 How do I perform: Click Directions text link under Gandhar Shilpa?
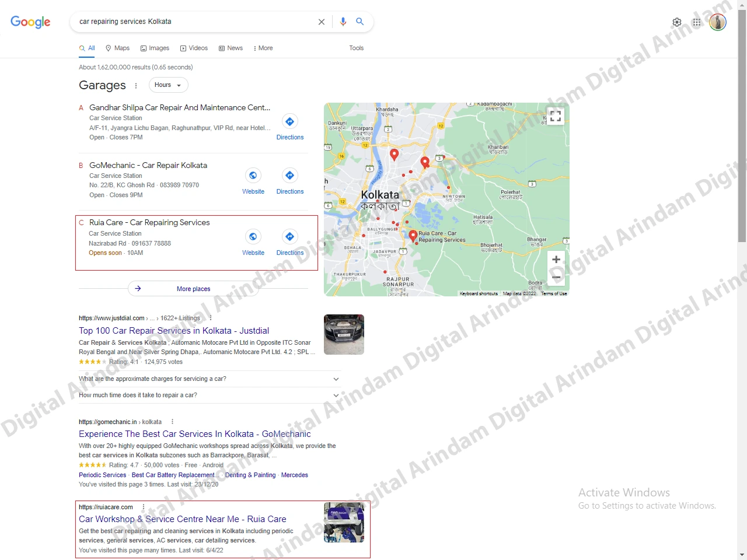[290, 138]
